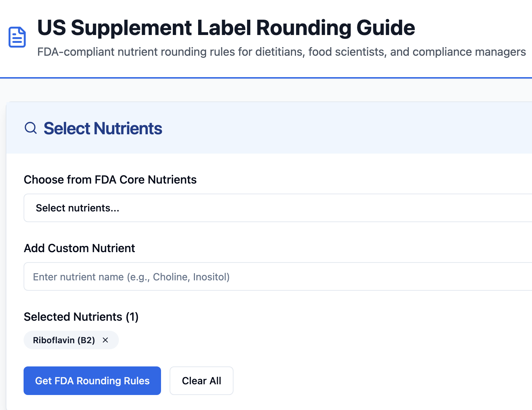Click the Clear All button
Screen dimensions: 532x410
(x=201, y=381)
